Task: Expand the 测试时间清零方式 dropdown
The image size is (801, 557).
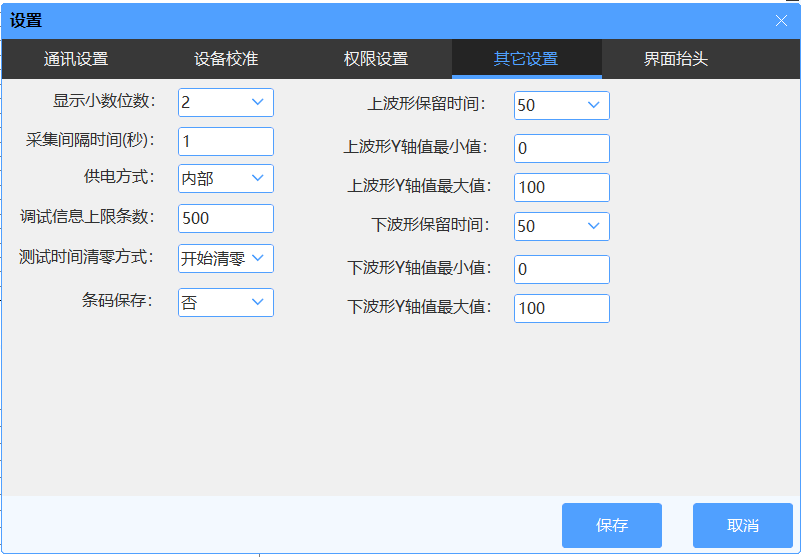Action: click(226, 258)
